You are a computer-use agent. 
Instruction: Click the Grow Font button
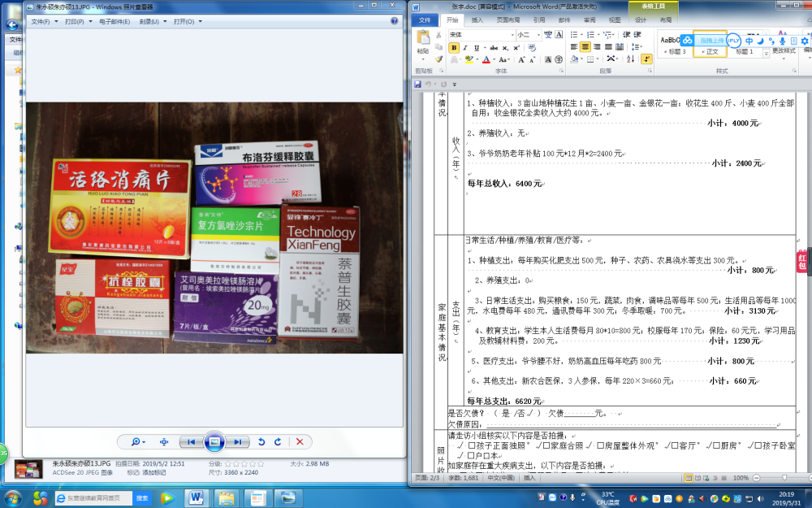(521, 59)
